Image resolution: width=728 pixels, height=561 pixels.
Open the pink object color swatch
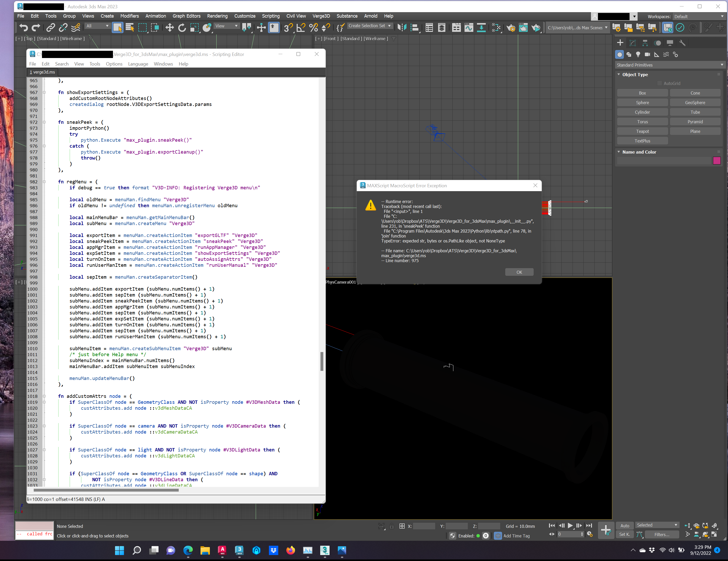point(717,161)
